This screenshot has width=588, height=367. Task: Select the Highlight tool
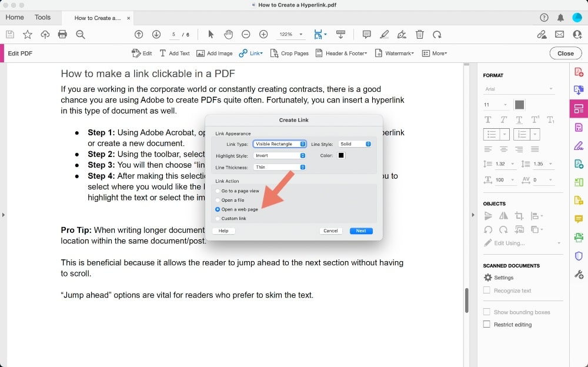point(384,34)
